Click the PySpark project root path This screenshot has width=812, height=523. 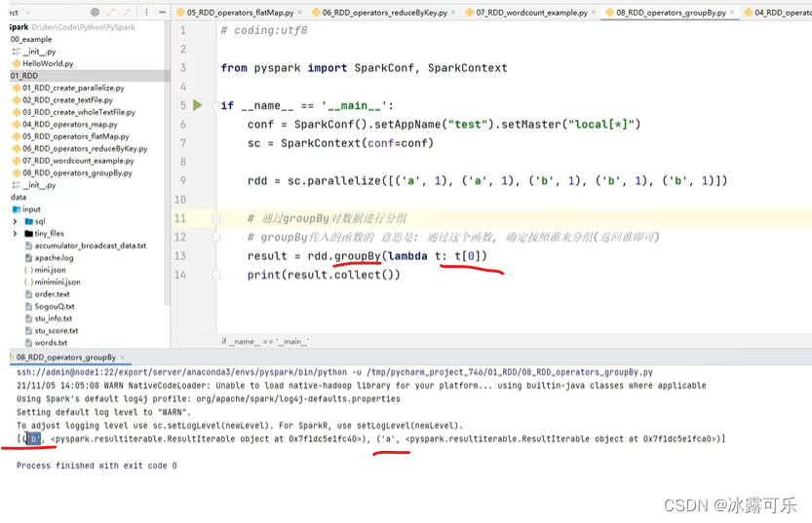tap(84, 27)
